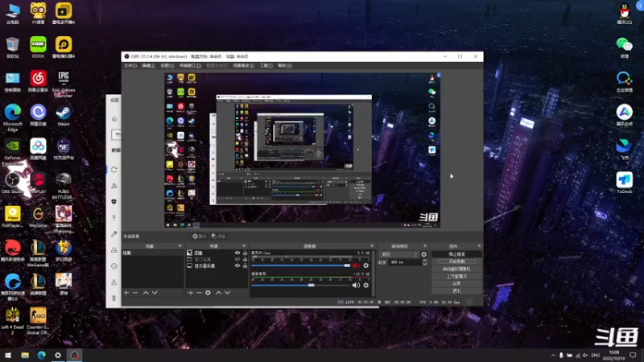Screen dimensions: 644x362
Task: Select Windows Update sync icon in Settings
Action: click(114, 170)
